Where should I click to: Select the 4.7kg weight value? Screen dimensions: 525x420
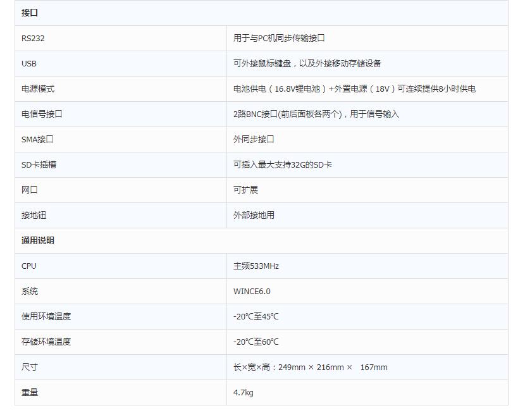click(x=244, y=392)
